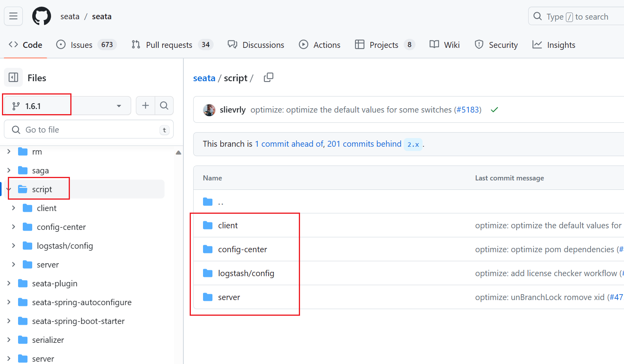Switch to the Code tab
This screenshot has width=624, height=364.
point(26,45)
